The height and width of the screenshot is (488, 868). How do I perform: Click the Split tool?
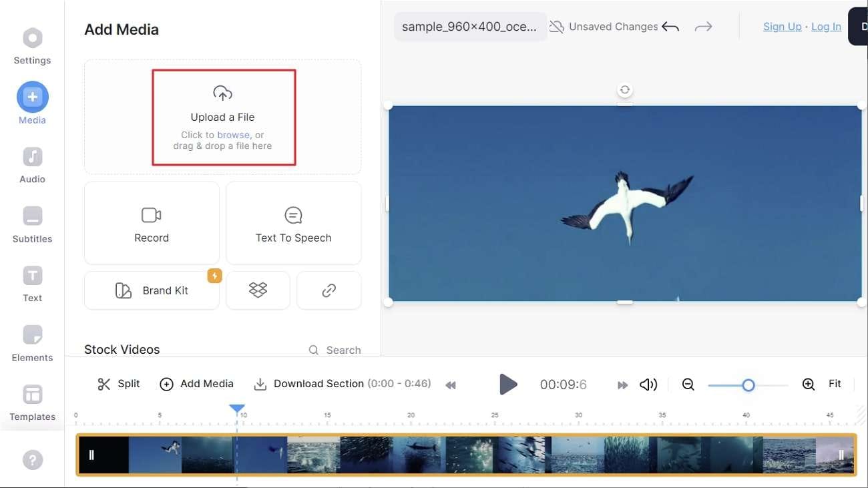pyautogui.click(x=119, y=384)
